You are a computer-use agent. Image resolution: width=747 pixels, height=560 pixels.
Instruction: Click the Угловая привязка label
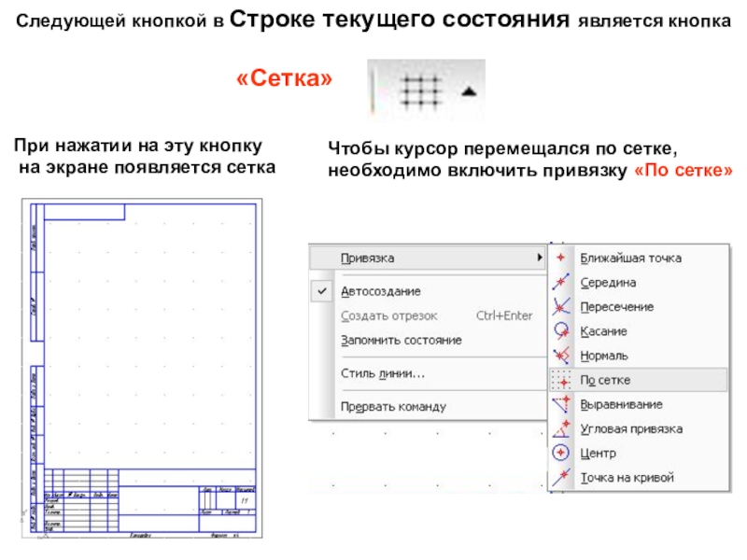click(x=631, y=429)
